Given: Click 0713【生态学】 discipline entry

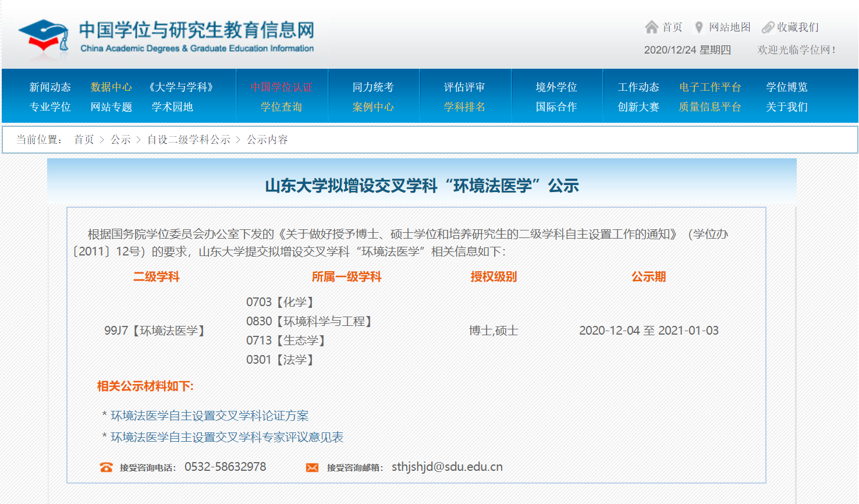Looking at the screenshot, I should click(287, 340).
